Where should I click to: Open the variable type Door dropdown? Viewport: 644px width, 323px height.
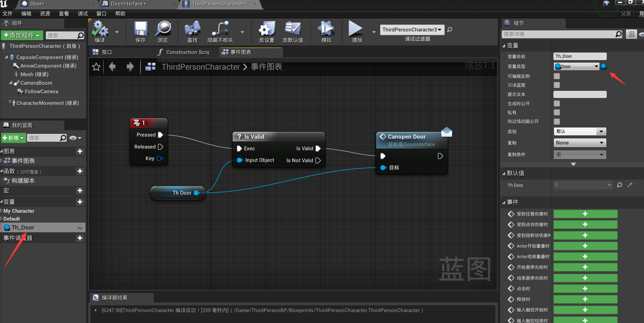point(576,67)
